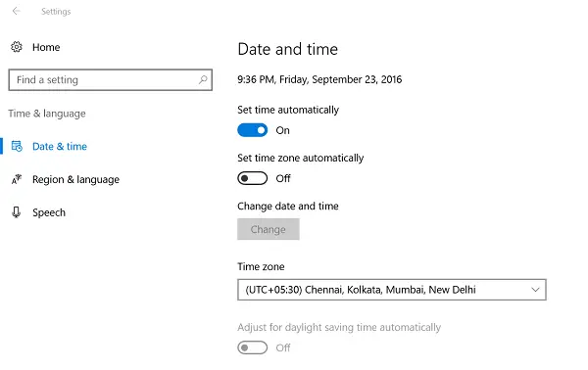Go to Region & language settings
This screenshot has width=588, height=370.
pyautogui.click(x=75, y=179)
